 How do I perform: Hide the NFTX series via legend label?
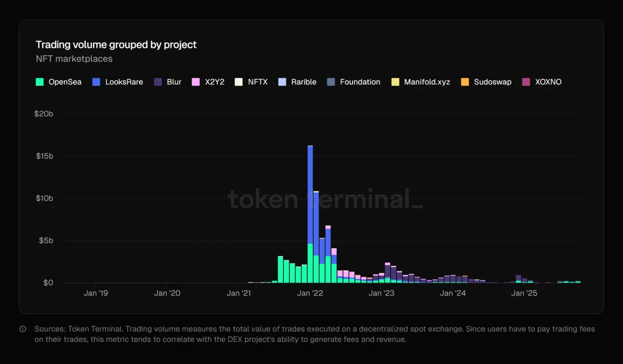click(258, 82)
